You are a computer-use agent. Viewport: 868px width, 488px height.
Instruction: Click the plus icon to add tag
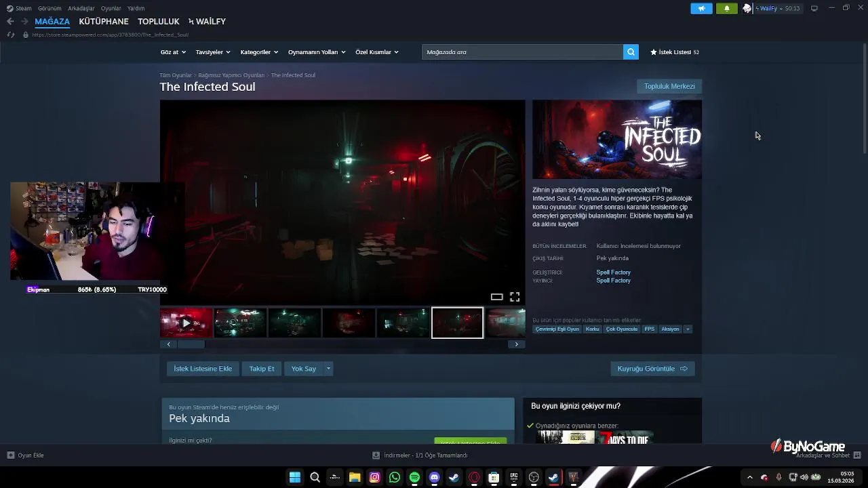tap(688, 329)
